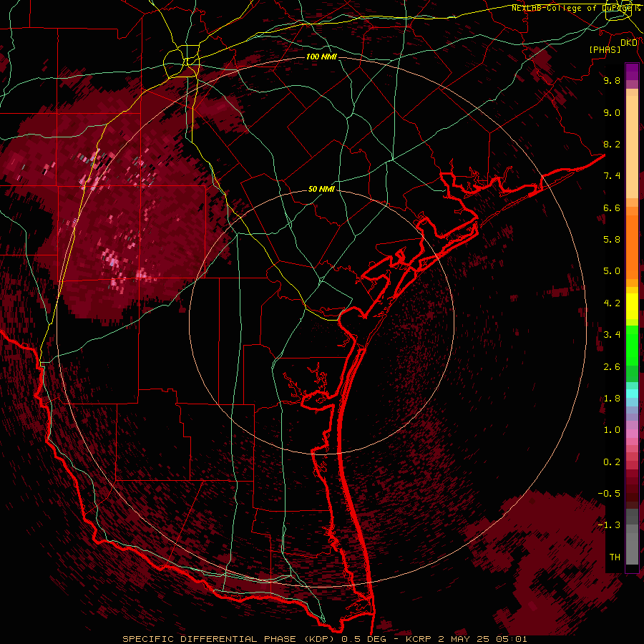The image size is (644, 644).
Task: Click the 7.4 scale value
Action: click(x=612, y=176)
